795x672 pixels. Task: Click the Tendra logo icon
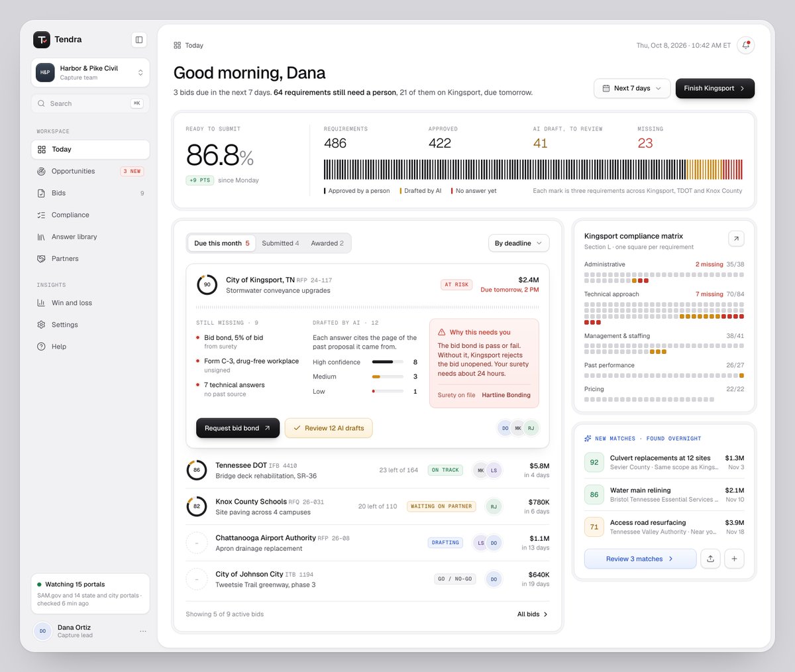[x=42, y=40]
